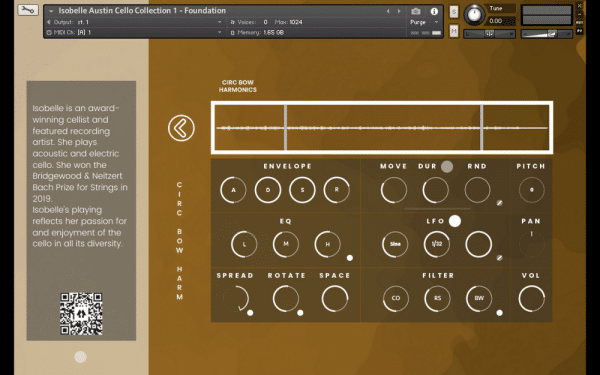This screenshot has height=375, width=600.
Task: Click the header pan slider
Action: [x=489, y=34]
